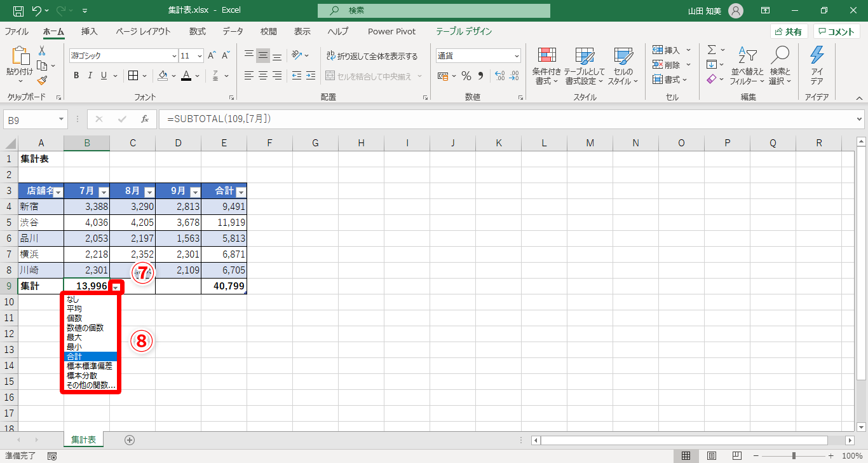The image size is (868, 463).
Task: Click the Undo arrow icon
Action: click(x=37, y=11)
